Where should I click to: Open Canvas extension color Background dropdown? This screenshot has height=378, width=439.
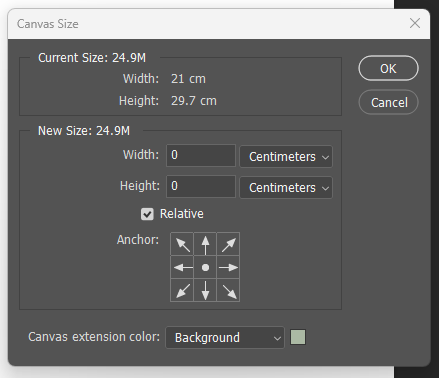[x=225, y=337]
